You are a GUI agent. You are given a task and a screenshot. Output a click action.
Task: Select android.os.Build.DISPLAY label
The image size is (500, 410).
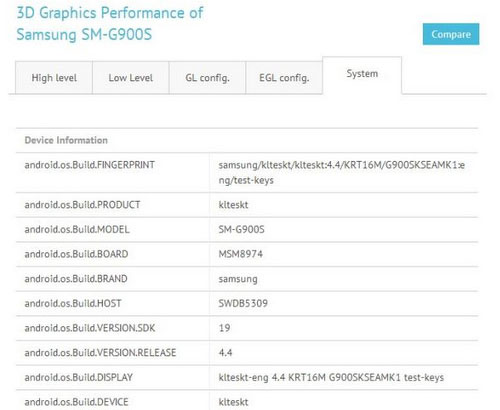(79, 377)
